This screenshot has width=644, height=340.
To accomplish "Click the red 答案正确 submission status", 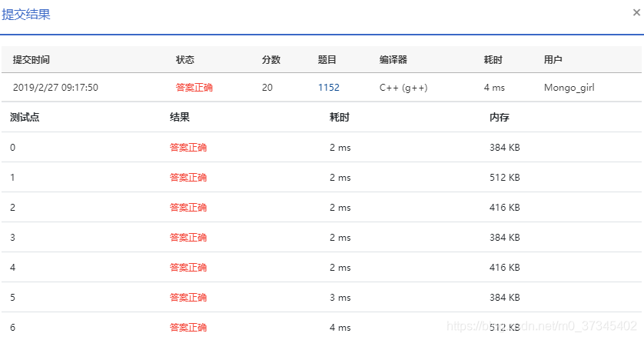I will [194, 88].
